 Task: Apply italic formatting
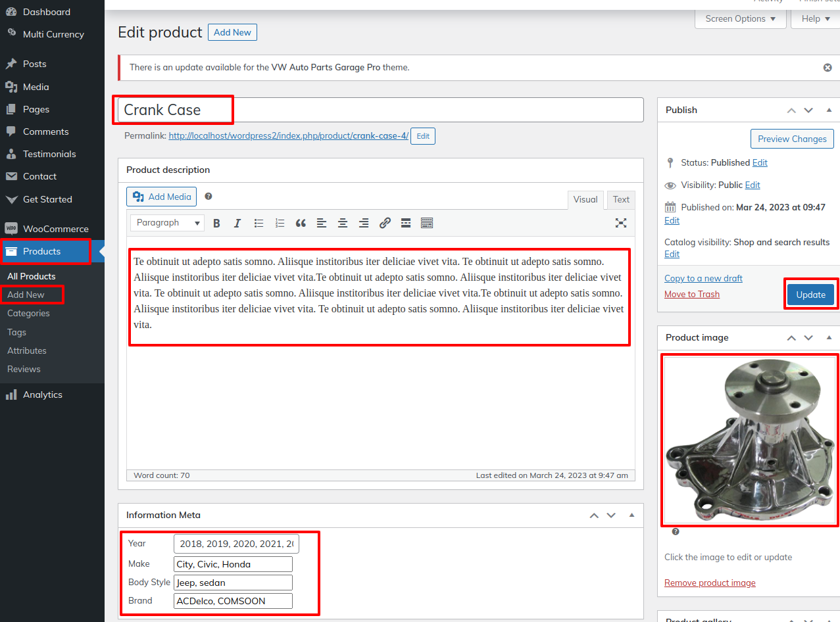(x=237, y=224)
